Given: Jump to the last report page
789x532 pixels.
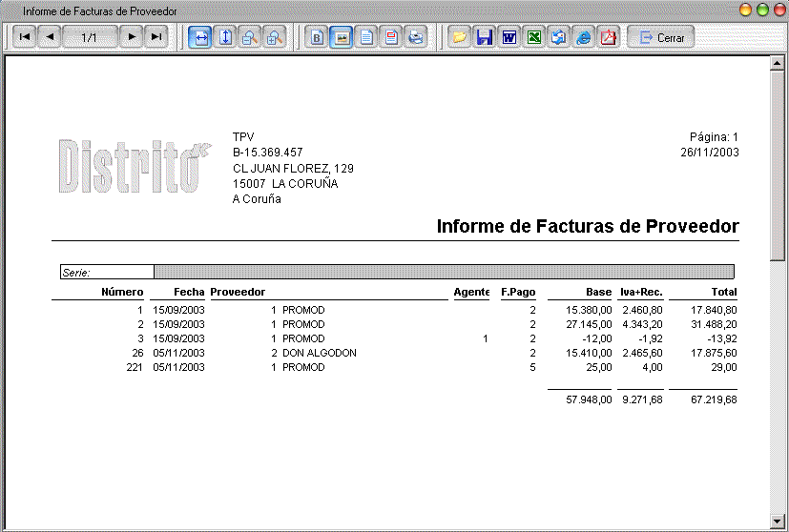Looking at the screenshot, I should tap(156, 37).
